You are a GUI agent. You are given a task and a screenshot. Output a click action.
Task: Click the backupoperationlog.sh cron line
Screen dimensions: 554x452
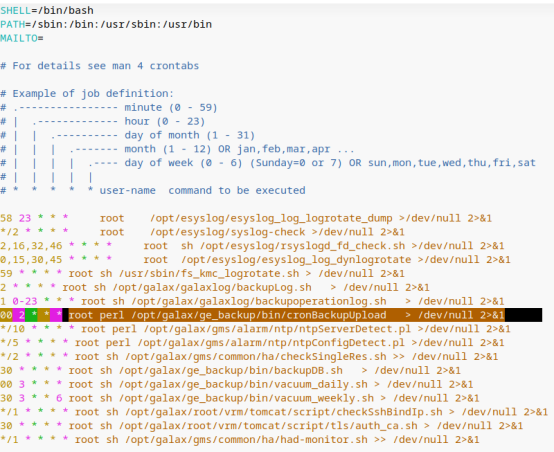[x=252, y=301]
